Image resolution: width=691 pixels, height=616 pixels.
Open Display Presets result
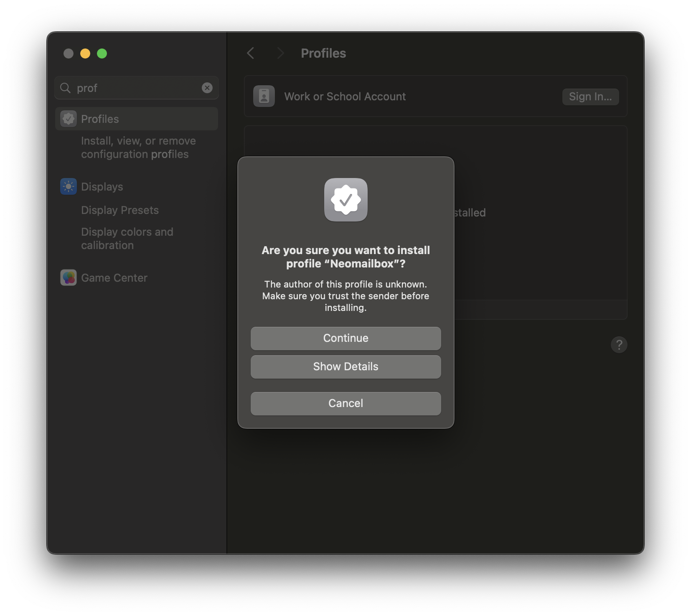(120, 210)
